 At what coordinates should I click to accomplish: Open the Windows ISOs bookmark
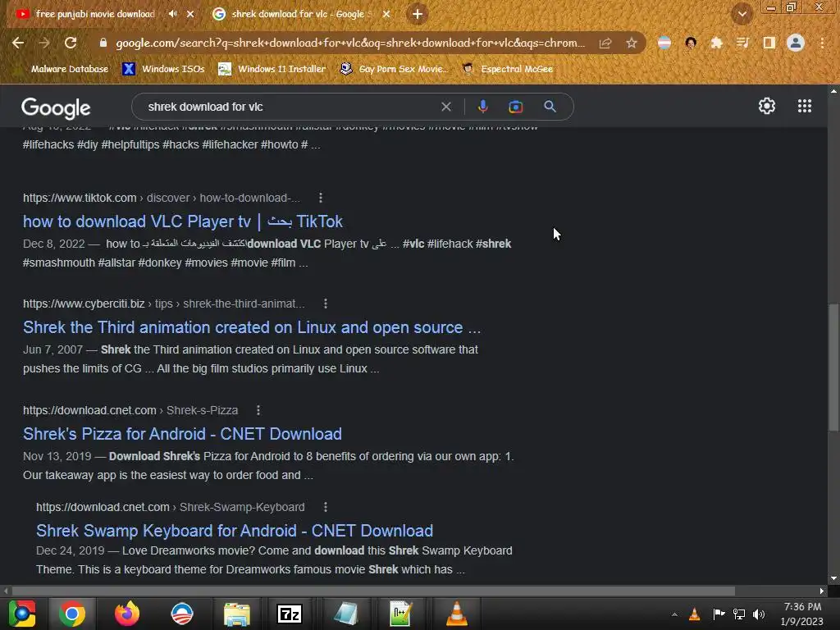[163, 69]
